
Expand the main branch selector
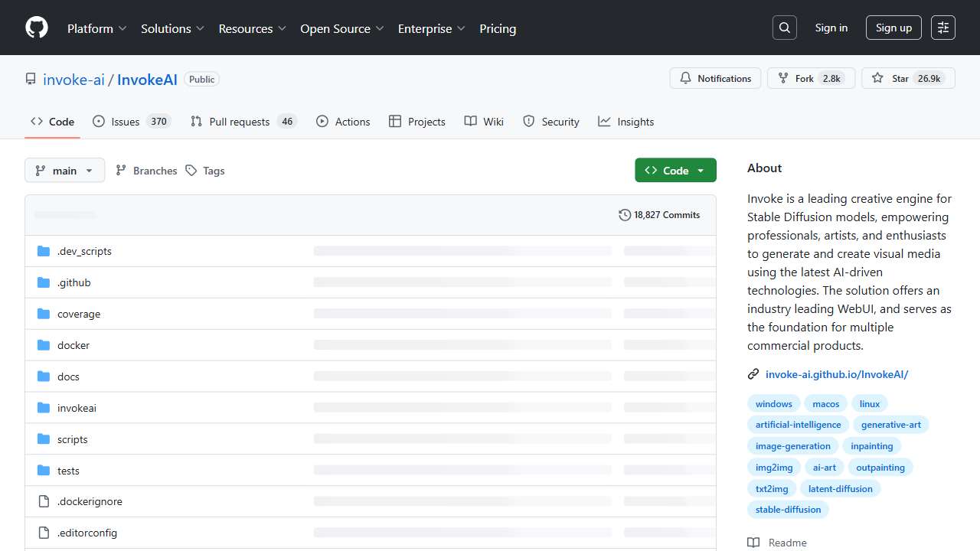pos(64,171)
